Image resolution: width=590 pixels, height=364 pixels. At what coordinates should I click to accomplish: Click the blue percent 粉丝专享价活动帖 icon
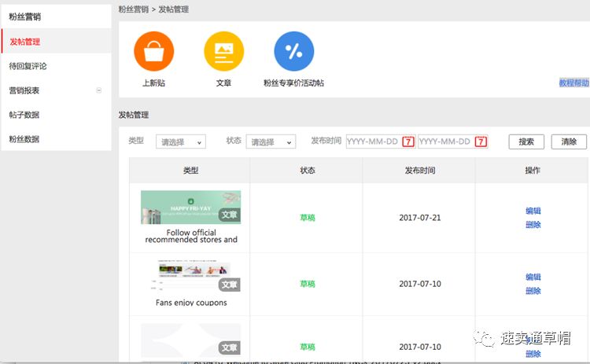coord(293,51)
